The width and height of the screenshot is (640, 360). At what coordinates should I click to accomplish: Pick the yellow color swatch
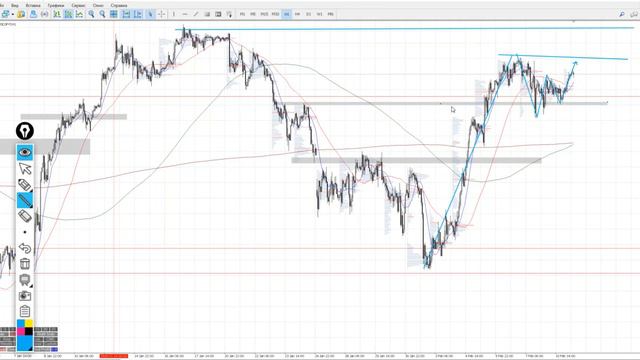coord(29,324)
